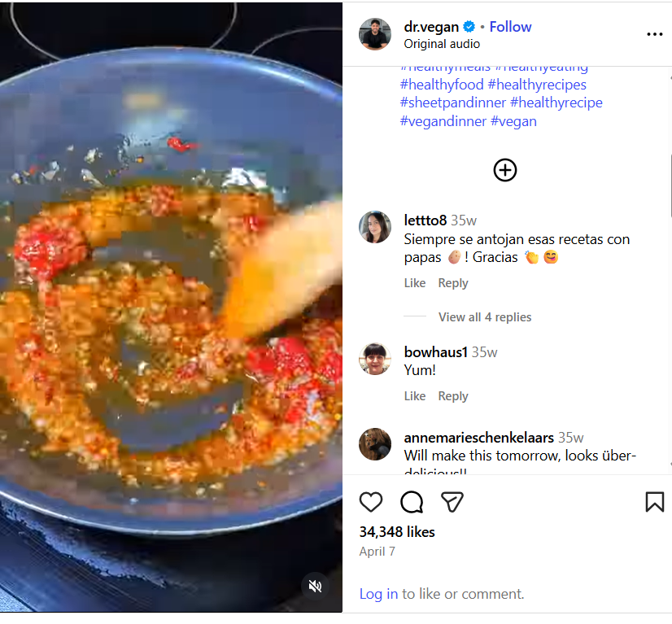This screenshot has width=672, height=624.
Task: Click the cooking video to pause
Action: coord(171,309)
